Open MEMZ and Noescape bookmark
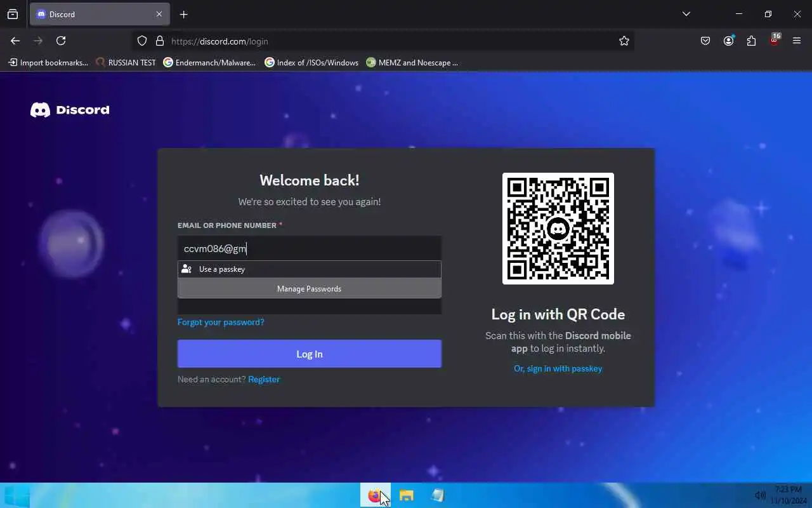 [412, 62]
